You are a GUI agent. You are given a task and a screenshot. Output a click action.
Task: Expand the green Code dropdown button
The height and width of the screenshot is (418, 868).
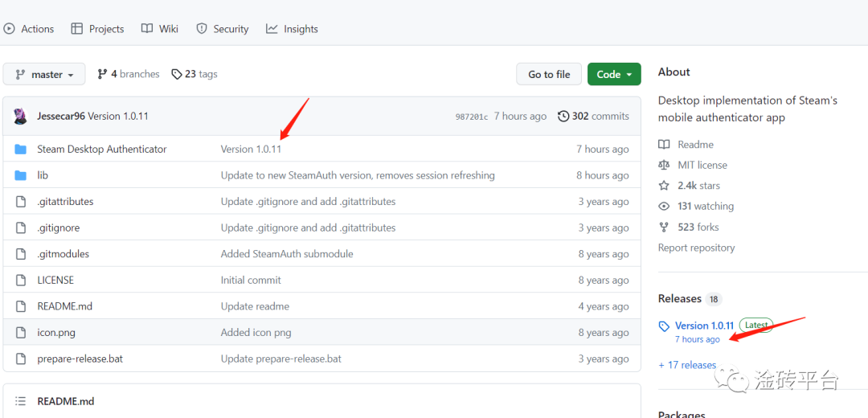point(615,74)
